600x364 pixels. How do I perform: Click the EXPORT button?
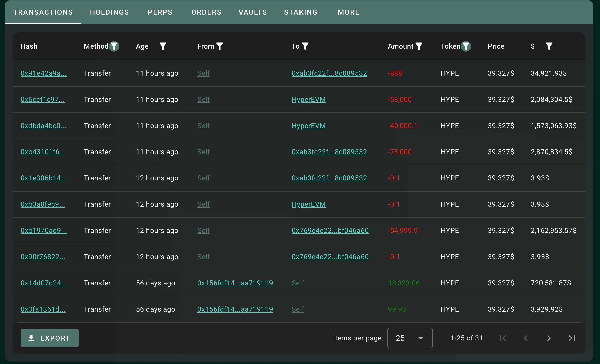[x=50, y=338]
